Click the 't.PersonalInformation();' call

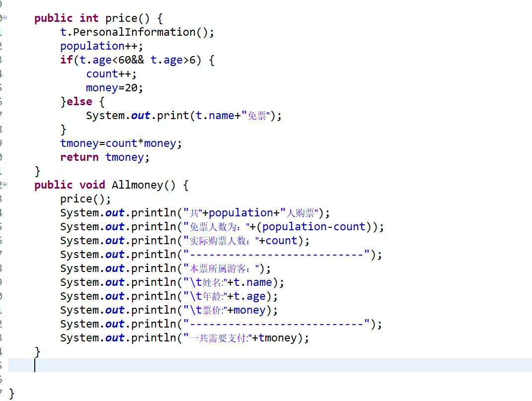coord(137,32)
